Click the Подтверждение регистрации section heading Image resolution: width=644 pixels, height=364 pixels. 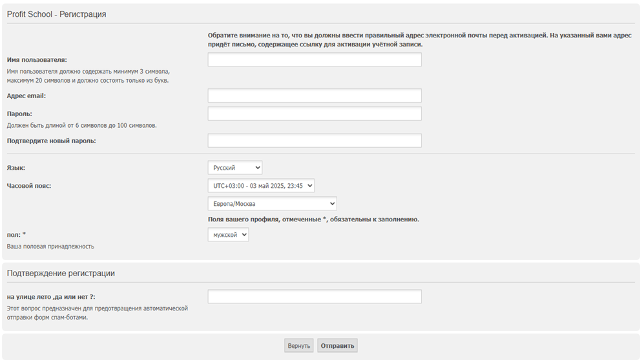click(61, 273)
